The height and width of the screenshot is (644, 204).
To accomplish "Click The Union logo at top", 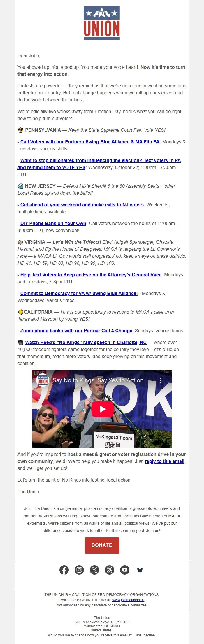I will [x=102, y=23].
